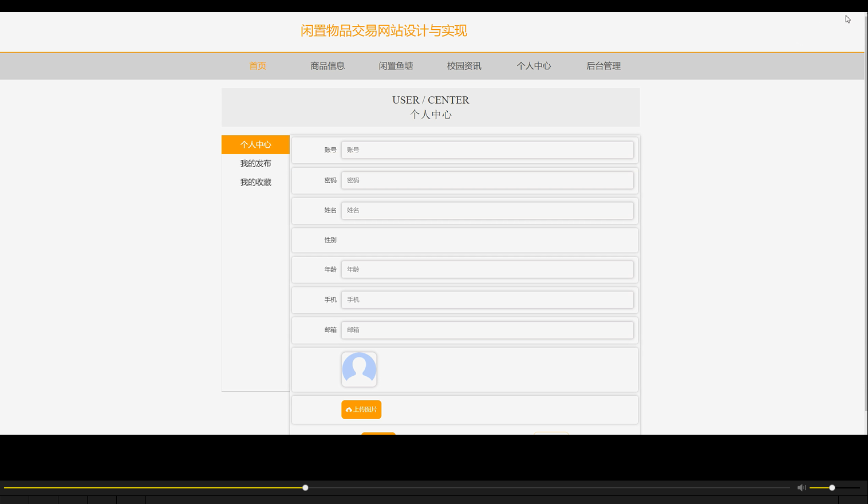Click the 账号 input field
This screenshot has width=868, height=504.
tap(487, 150)
